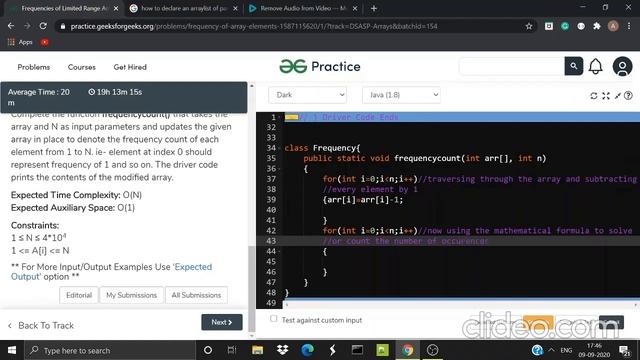Viewport: 640px width, 360px height.
Task: Enable Test against custom input checkbox
Action: point(273,319)
